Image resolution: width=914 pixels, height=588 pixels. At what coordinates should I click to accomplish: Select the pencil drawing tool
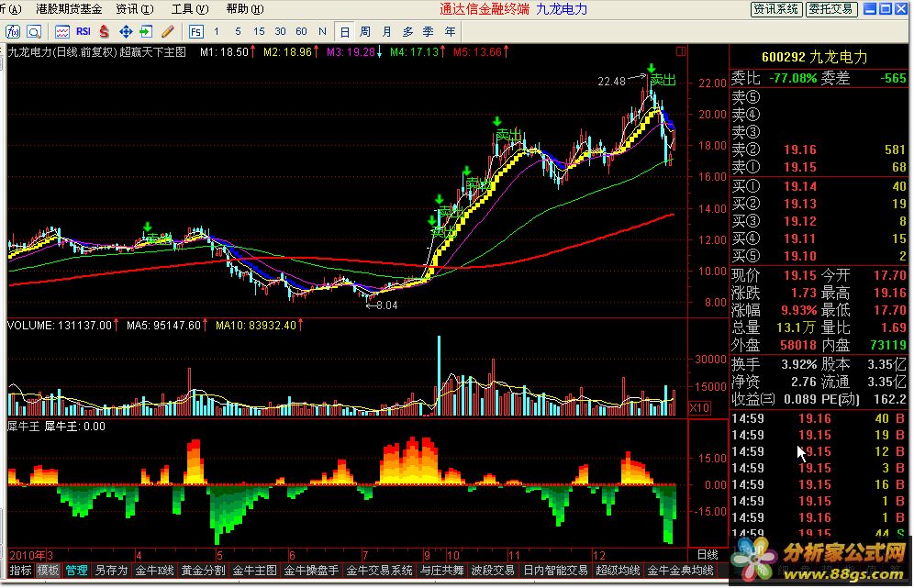167,31
